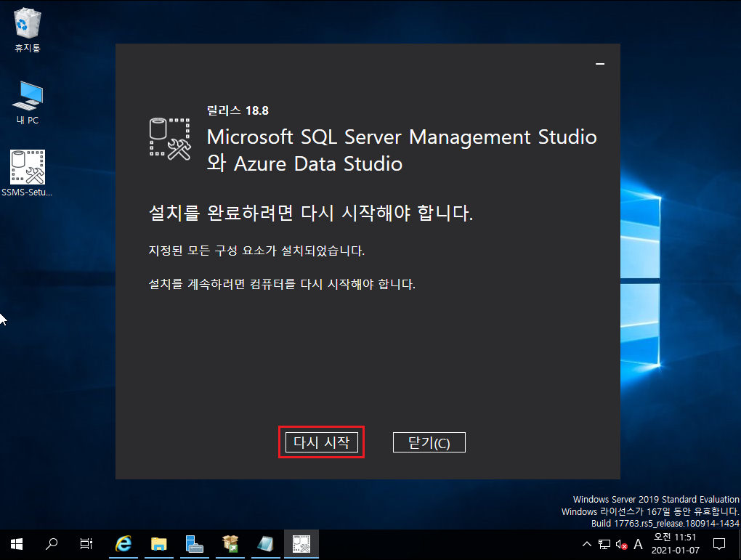Select the 휴지통 recycle bin desktop icon
Image resolution: width=741 pixels, height=560 pixels.
point(28,30)
